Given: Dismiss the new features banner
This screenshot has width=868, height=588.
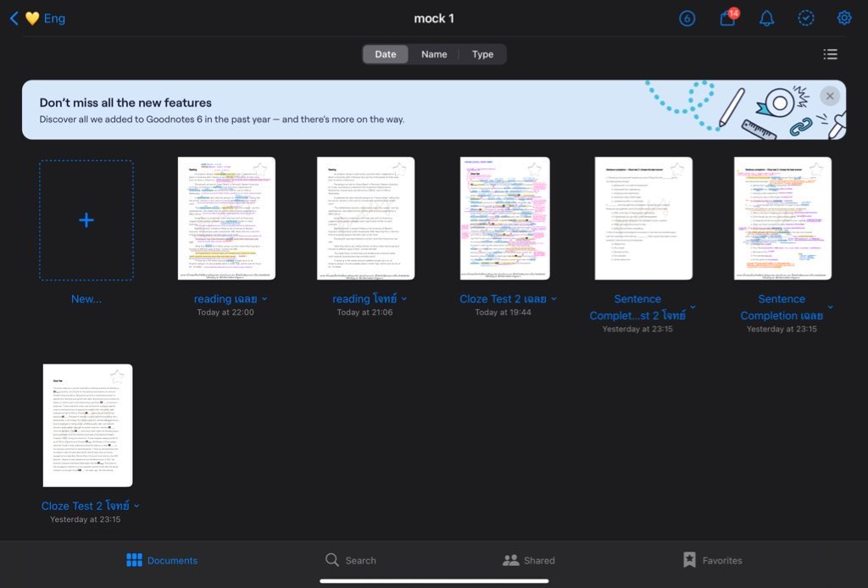Looking at the screenshot, I should (x=830, y=97).
